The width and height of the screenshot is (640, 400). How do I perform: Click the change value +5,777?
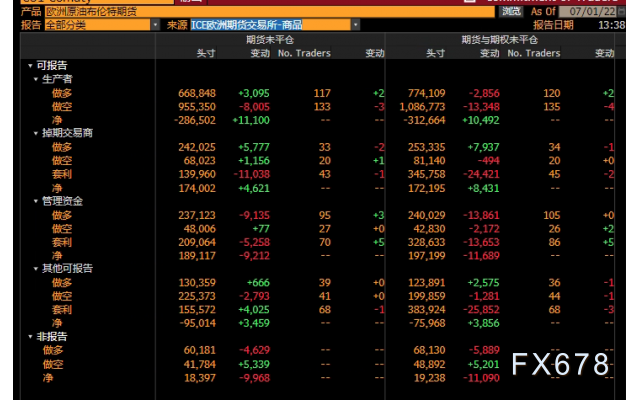[x=254, y=147]
